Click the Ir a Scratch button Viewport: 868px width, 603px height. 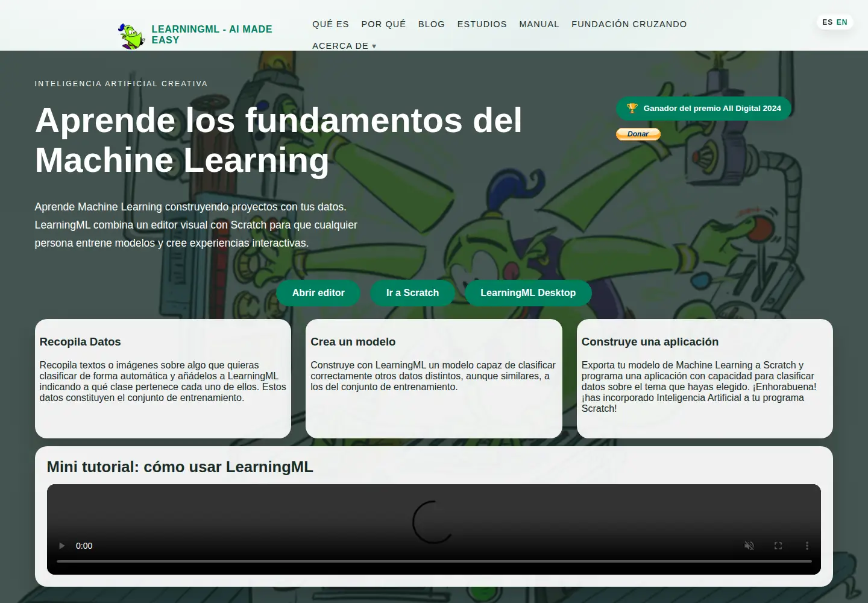pos(412,292)
